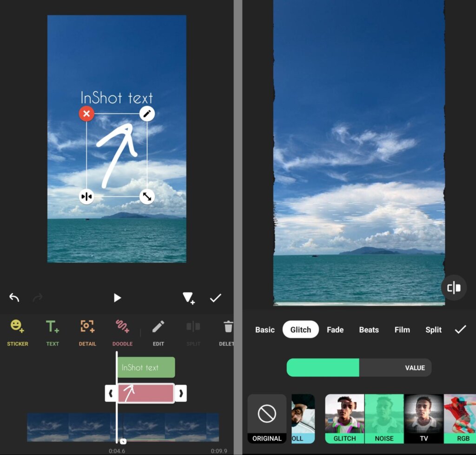Remove the InShot text with the red X
476x455 pixels.
click(86, 114)
